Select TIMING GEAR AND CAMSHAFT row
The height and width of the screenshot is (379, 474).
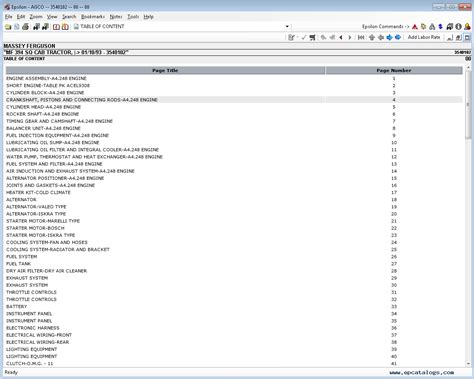(234, 121)
